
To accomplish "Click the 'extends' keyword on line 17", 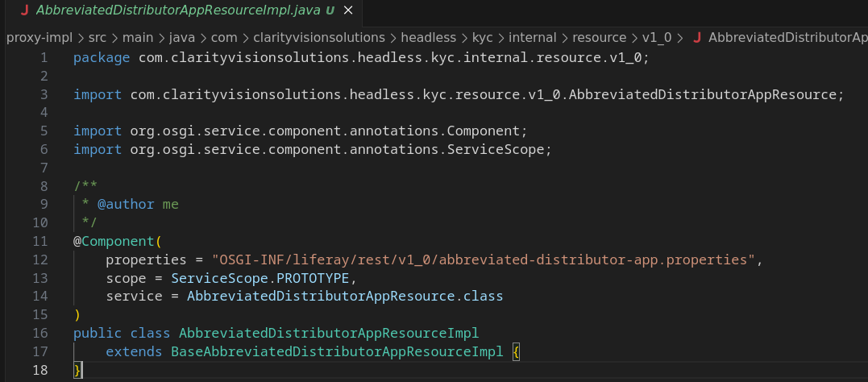I will coord(134,351).
